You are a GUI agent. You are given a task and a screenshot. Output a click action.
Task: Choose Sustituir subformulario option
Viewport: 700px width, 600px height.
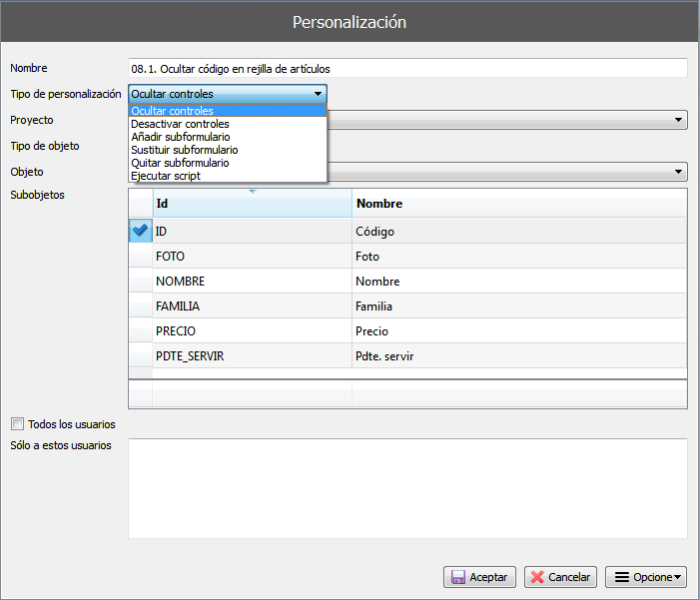click(x=228, y=150)
